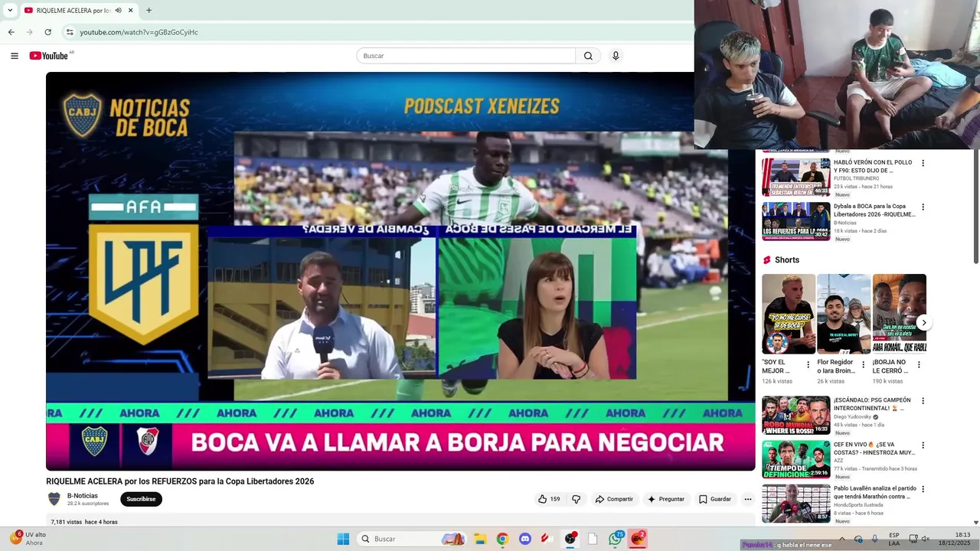
Task: Open options for Flor Regidor short
Action: (863, 365)
